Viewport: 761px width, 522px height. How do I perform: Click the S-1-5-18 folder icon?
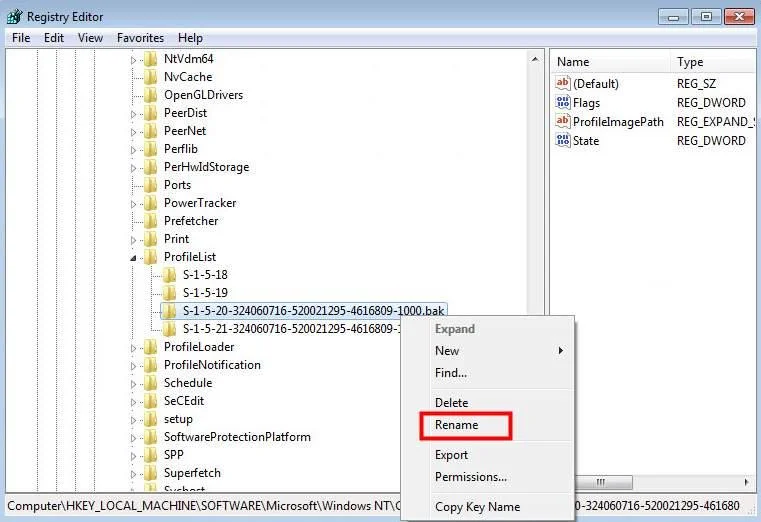[169, 275]
